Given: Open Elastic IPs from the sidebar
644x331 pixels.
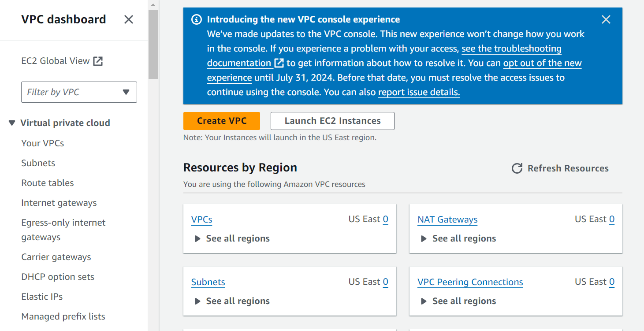Looking at the screenshot, I should click(42, 297).
